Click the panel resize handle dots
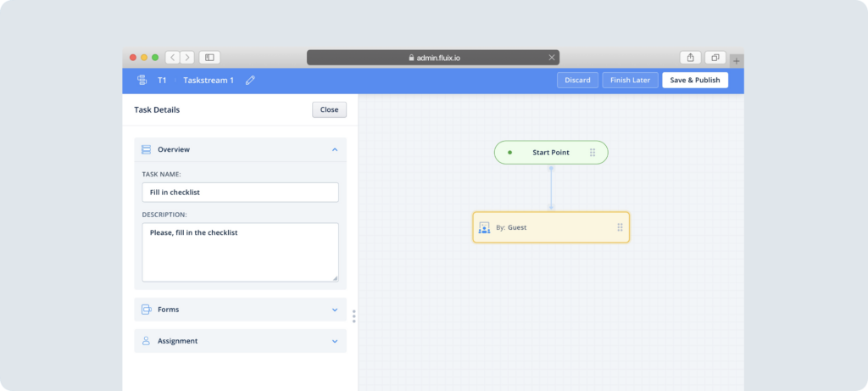 353,316
